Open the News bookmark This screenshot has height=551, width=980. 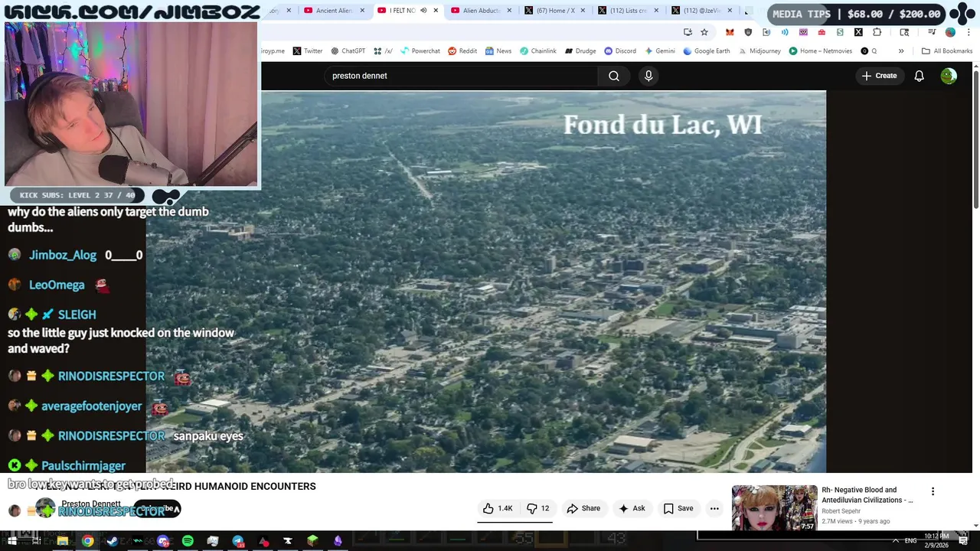pyautogui.click(x=498, y=51)
